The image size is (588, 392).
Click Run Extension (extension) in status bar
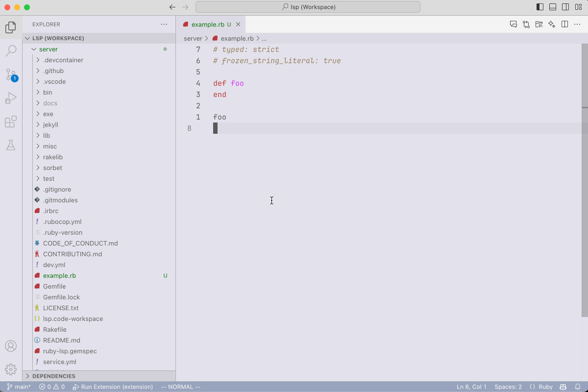point(113,387)
